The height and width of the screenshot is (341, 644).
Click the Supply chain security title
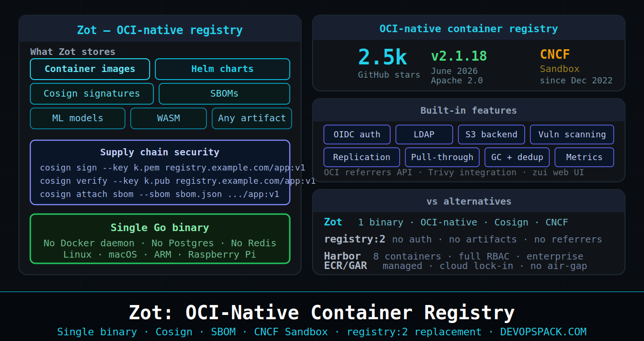coord(160,153)
